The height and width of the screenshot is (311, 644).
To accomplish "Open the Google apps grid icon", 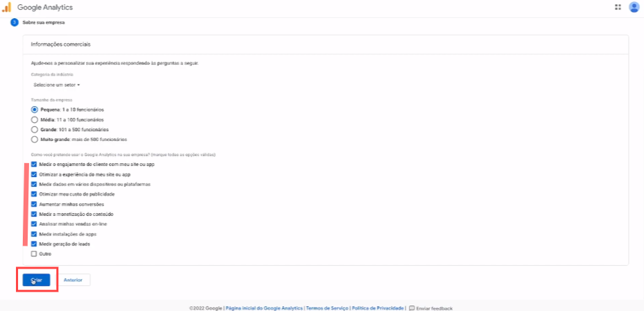I will pos(618,7).
